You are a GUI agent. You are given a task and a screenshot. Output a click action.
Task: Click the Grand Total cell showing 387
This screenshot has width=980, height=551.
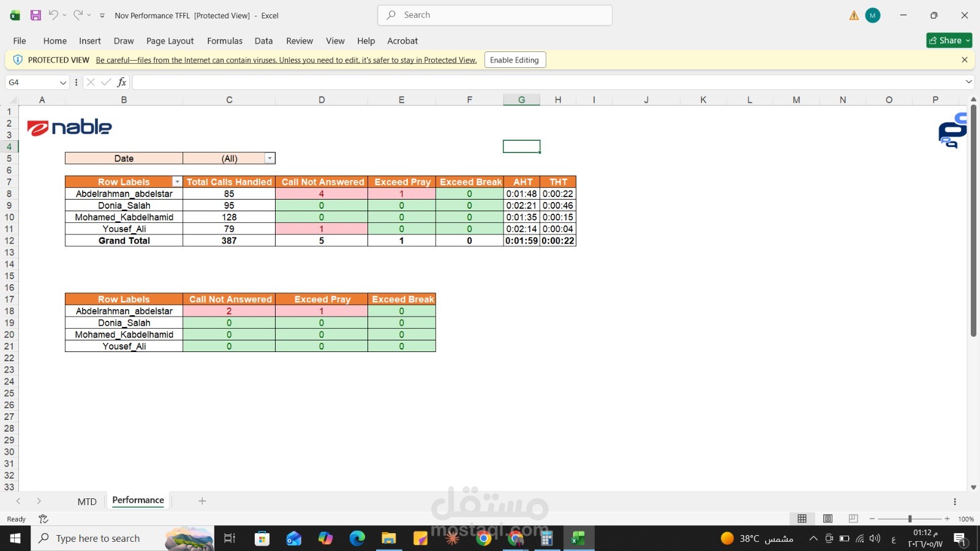point(229,241)
